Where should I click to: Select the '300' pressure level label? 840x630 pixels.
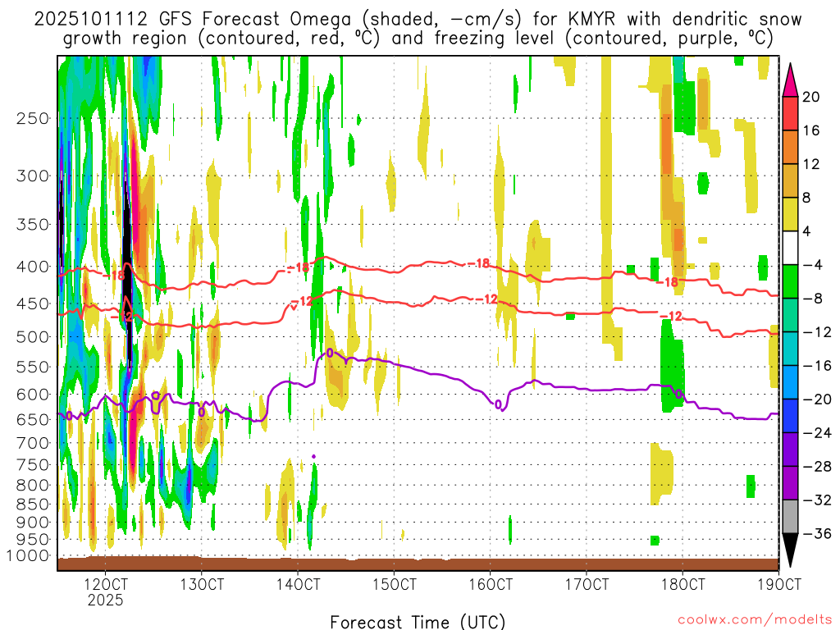pos(33,176)
